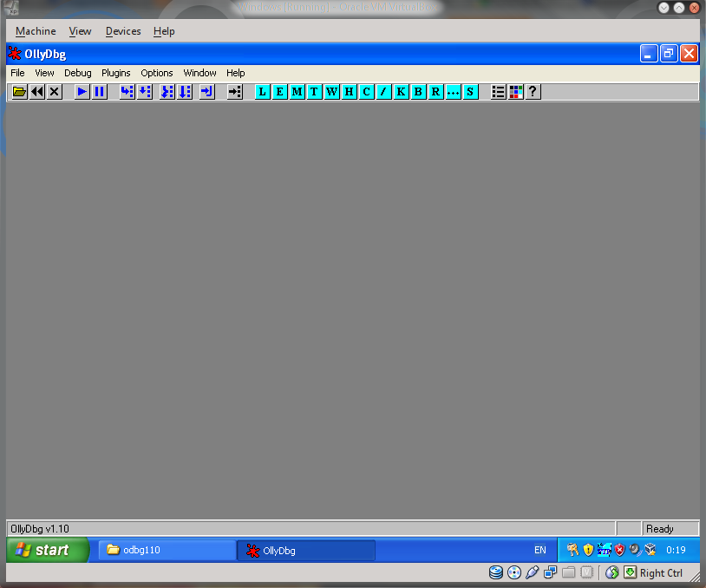The image size is (706, 588).
Task: Show Threads with the T button
Action: point(314,92)
